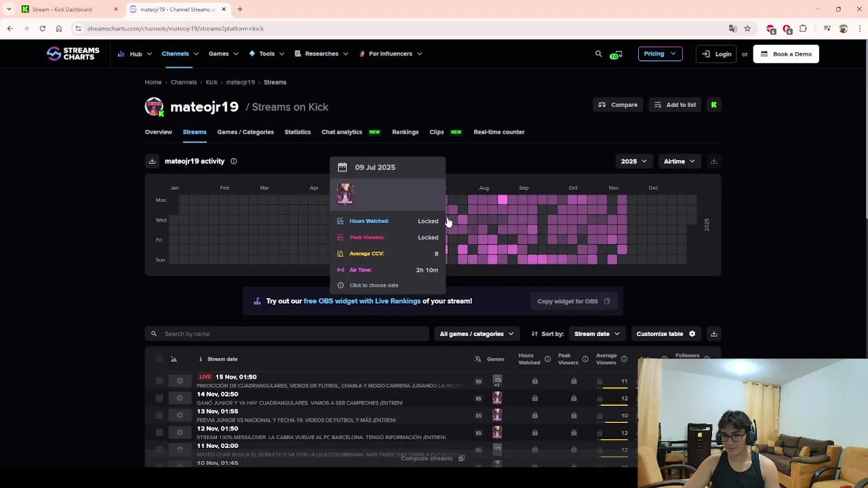This screenshot has width=868, height=488.
Task: Click the Copy widget for OBS button
Action: pos(574,301)
